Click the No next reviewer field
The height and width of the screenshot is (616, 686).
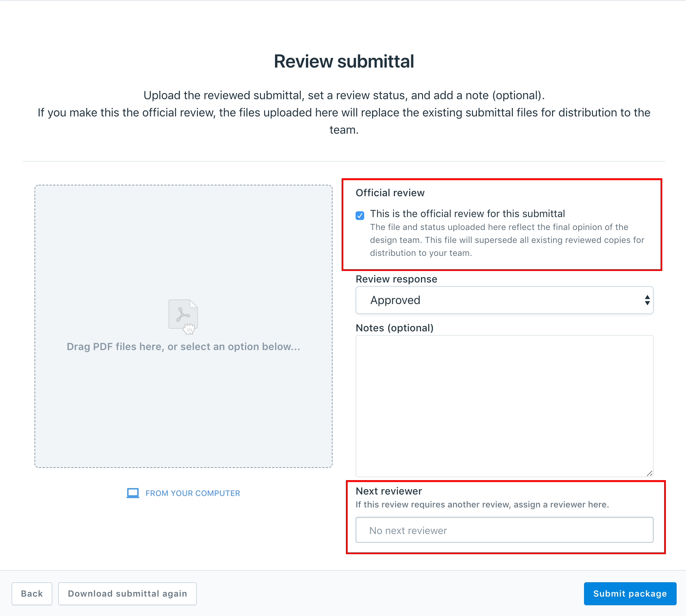click(504, 530)
